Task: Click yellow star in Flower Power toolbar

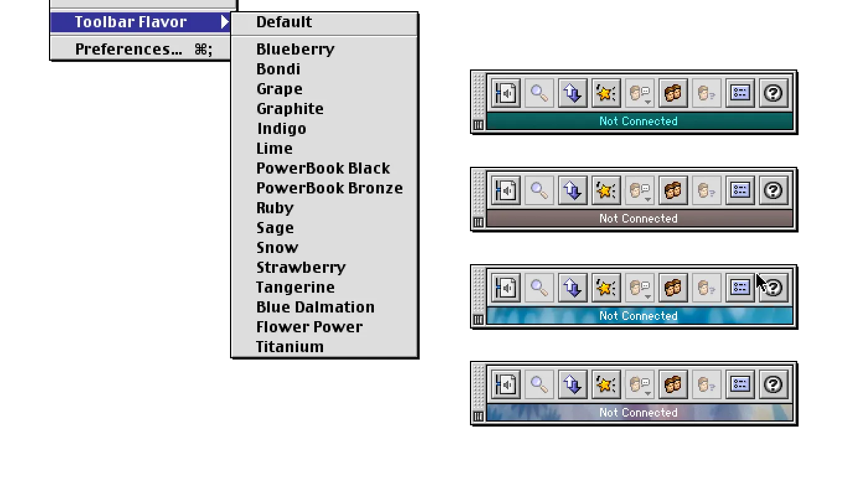Action: [x=606, y=385]
